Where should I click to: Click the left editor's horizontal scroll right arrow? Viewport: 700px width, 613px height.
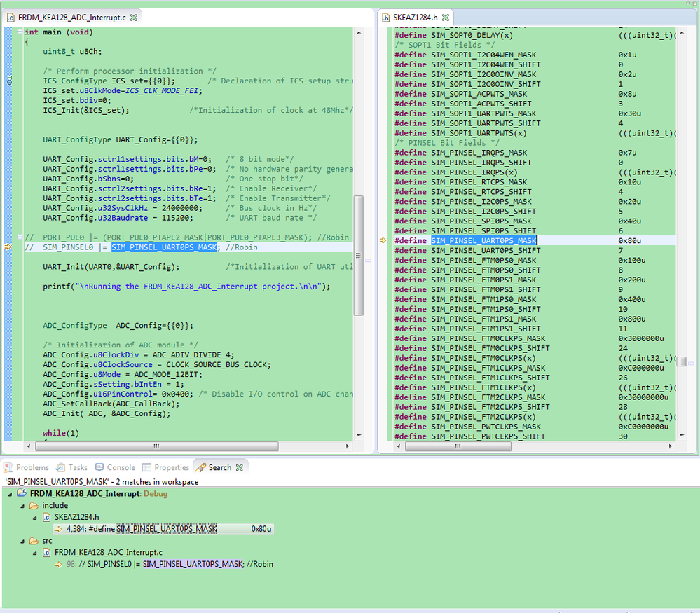348,446
